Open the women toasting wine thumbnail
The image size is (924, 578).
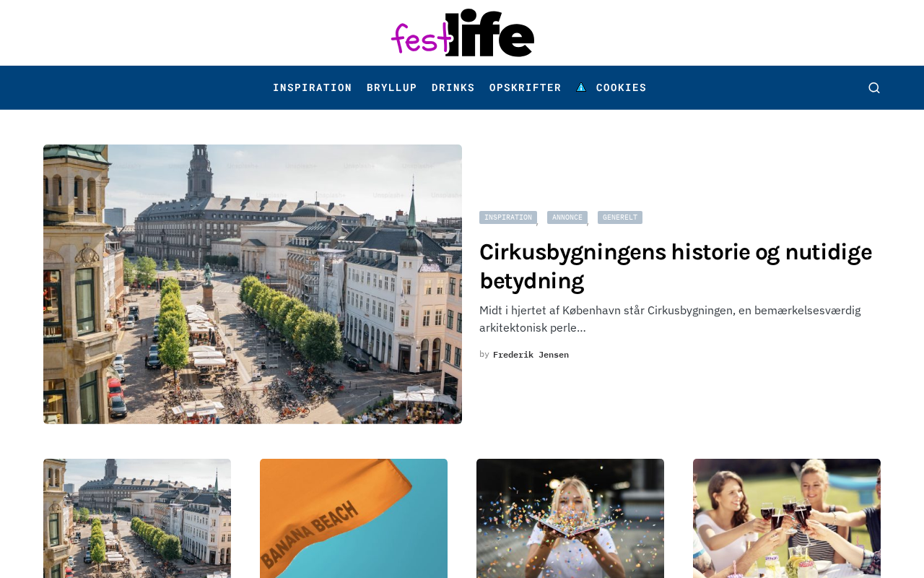[787, 518]
